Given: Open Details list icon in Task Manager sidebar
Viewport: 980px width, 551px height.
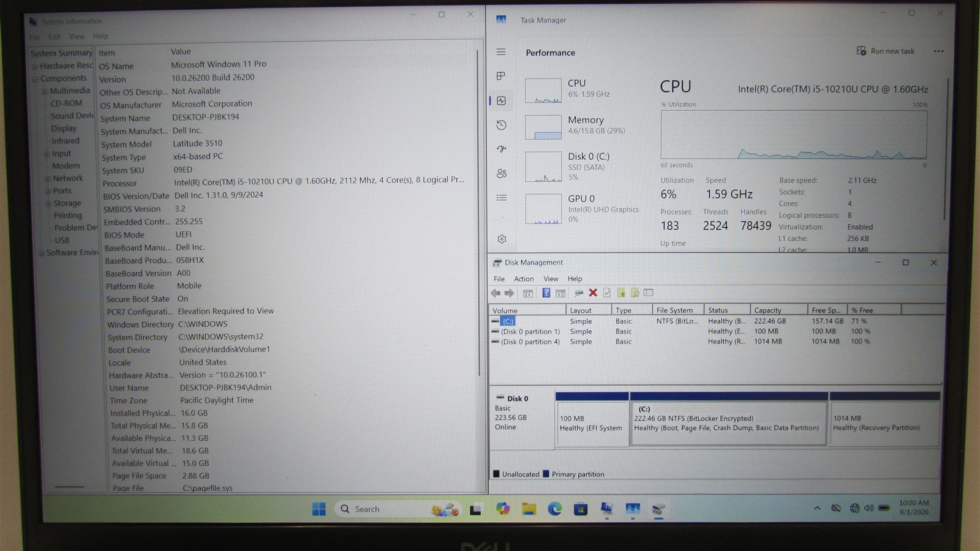Looking at the screenshot, I should click(x=501, y=197).
